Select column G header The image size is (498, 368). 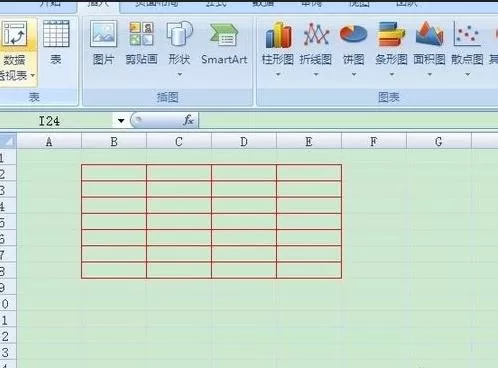pos(439,142)
